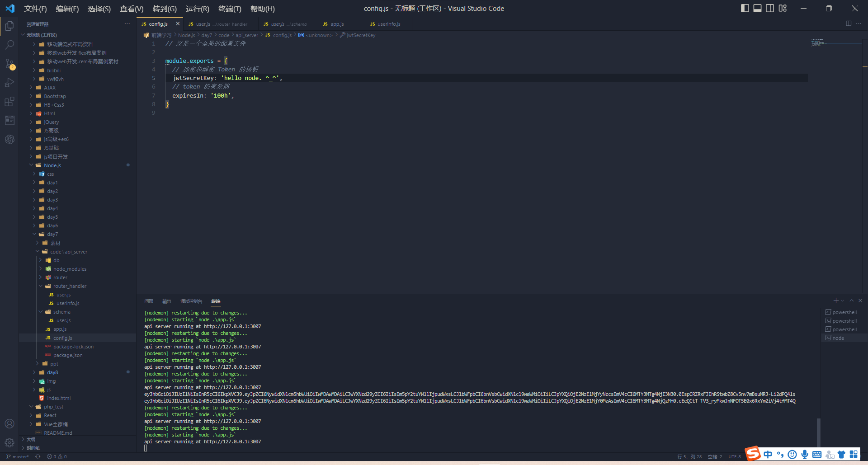Open the ChatGPT extension icon in activity bar
The height and width of the screenshot is (465, 868).
coord(9,139)
